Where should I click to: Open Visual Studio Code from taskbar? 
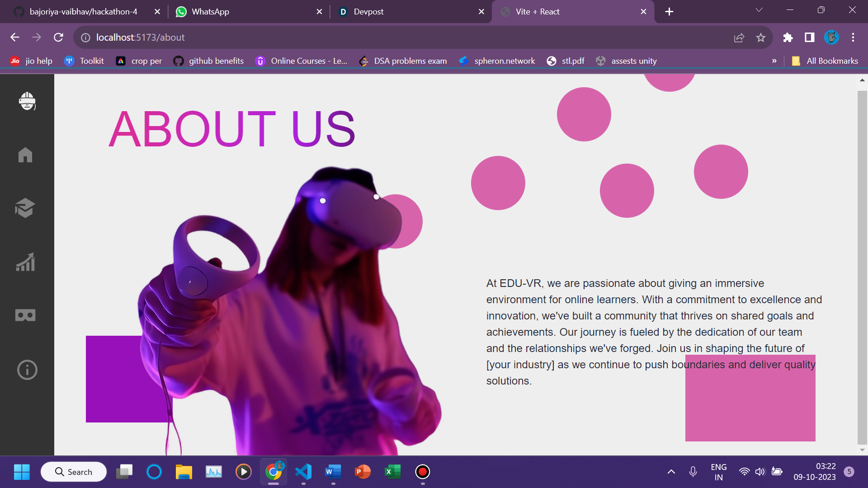303,472
